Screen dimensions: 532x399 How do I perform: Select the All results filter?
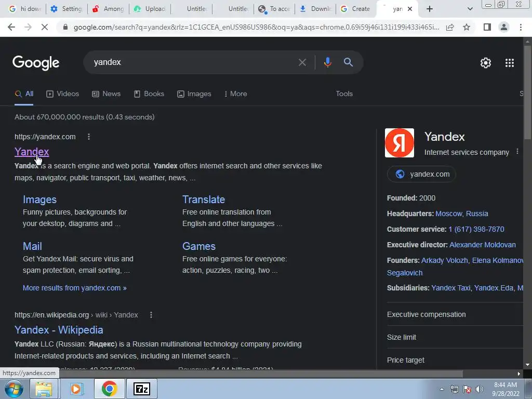pyautogui.click(x=24, y=94)
